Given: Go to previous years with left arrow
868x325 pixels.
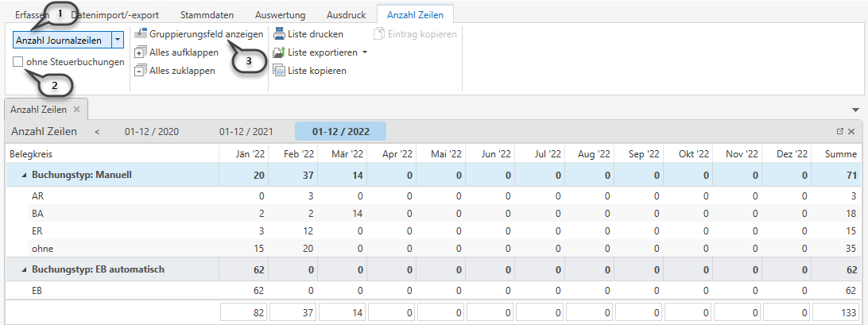Looking at the screenshot, I should 97,132.
